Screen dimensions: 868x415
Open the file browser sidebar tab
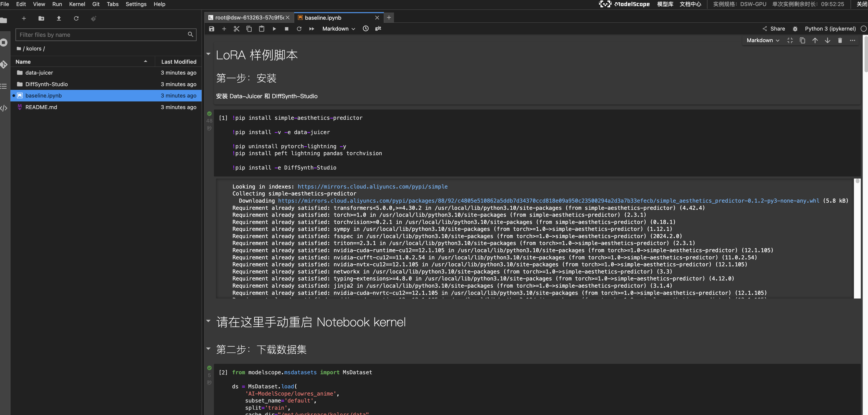pyautogui.click(x=4, y=20)
